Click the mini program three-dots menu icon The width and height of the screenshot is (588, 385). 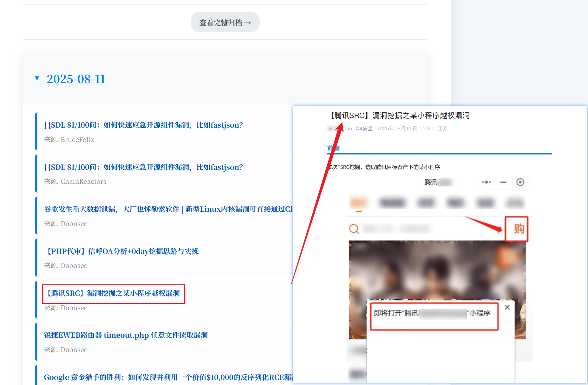click(486, 182)
